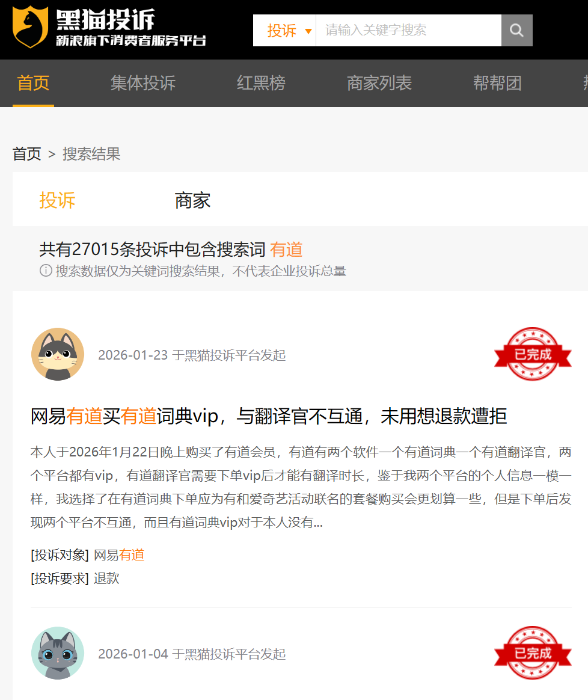Click the magnifier search button
Viewport: 588px width, 700px height.
516,30
